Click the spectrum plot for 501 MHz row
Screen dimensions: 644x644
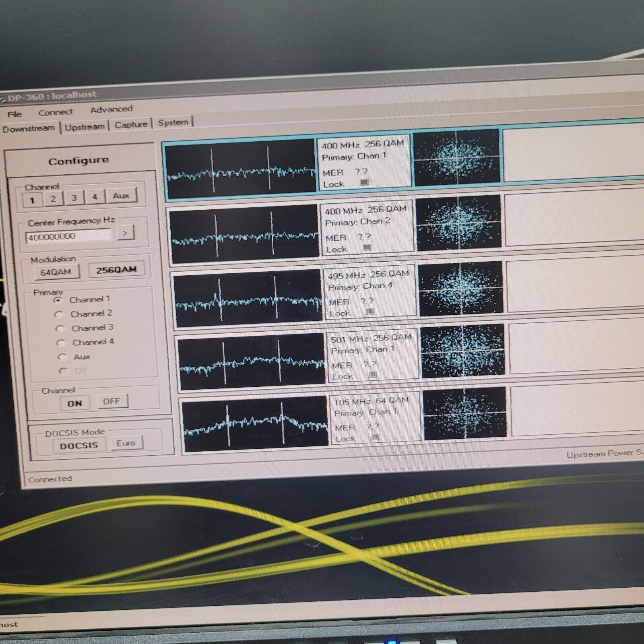point(251,361)
